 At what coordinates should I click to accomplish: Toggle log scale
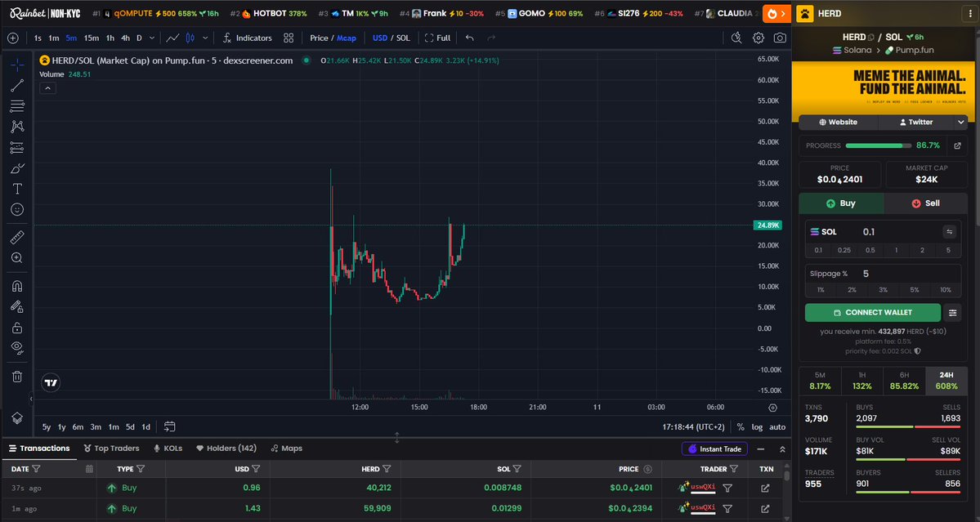point(757,427)
